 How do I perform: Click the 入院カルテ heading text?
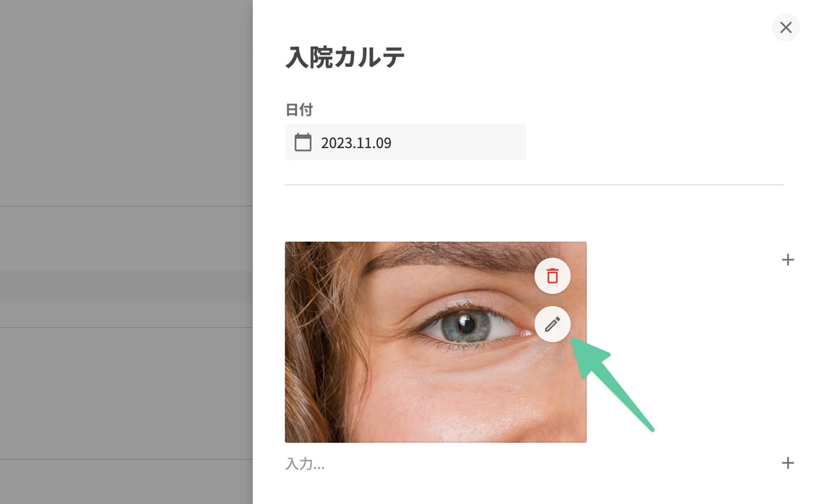pyautogui.click(x=345, y=57)
